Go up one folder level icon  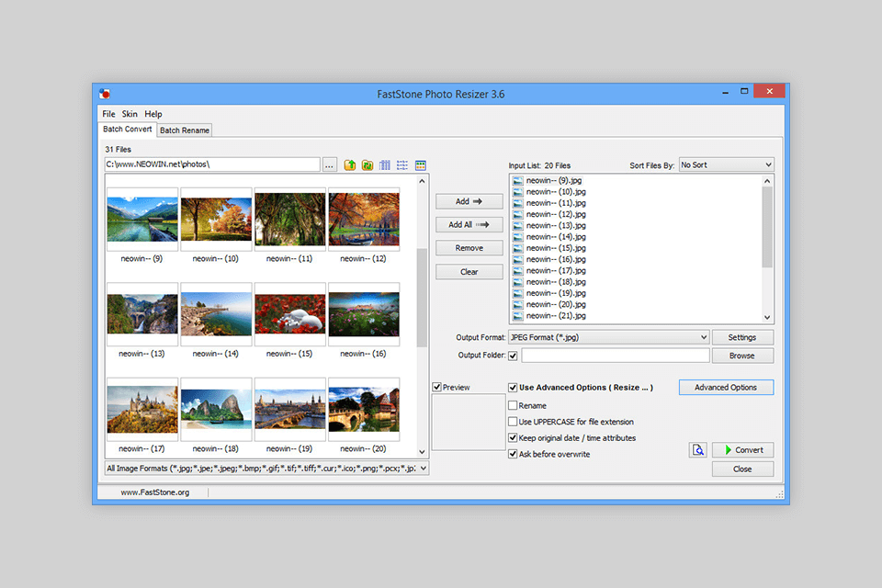tap(350, 164)
